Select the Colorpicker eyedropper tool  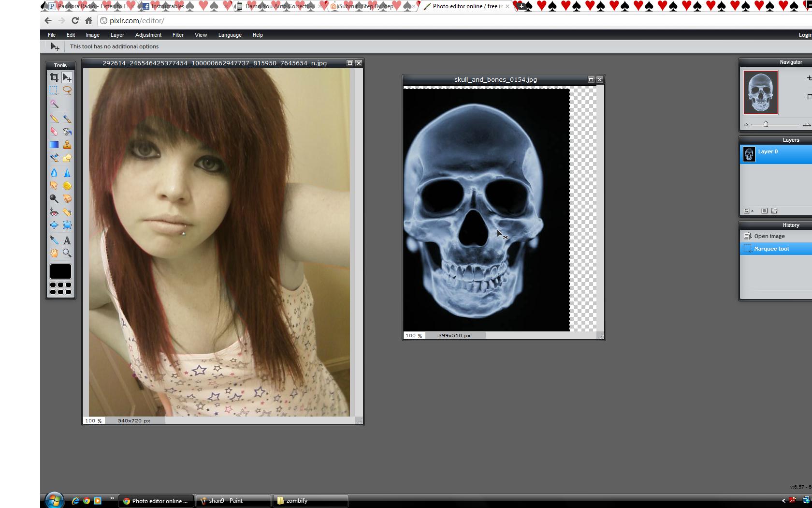coord(54,240)
